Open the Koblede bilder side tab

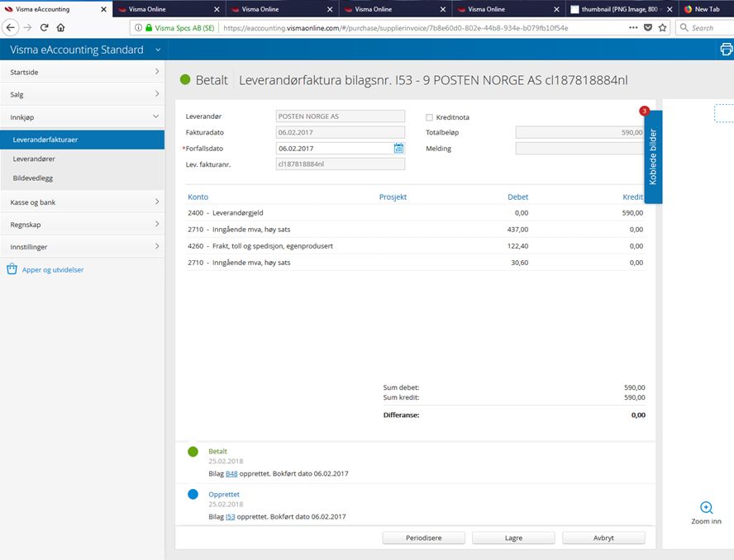pyautogui.click(x=653, y=157)
